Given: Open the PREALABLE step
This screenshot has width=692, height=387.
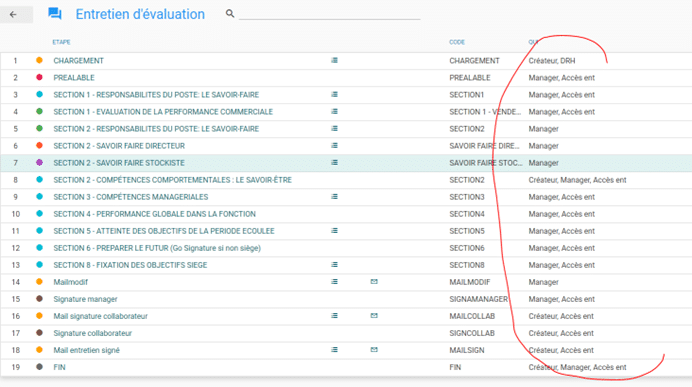Looking at the screenshot, I should pyautogui.click(x=74, y=78).
